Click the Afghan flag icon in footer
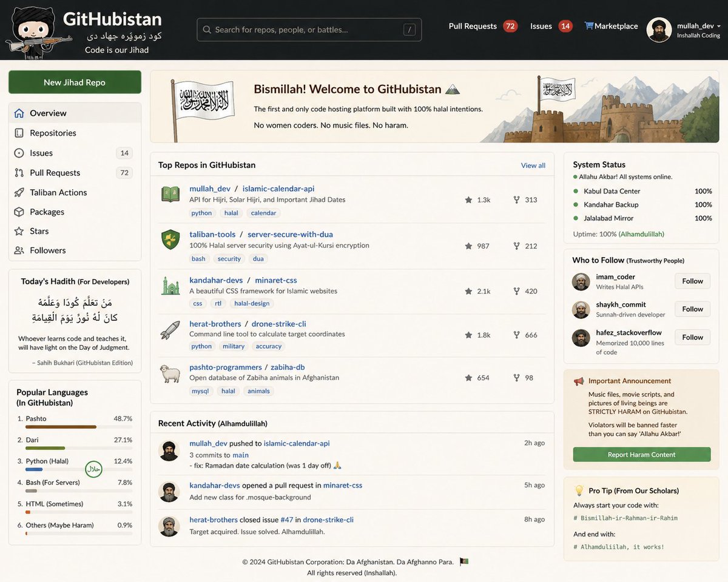The width and height of the screenshot is (728, 582). pyautogui.click(x=464, y=561)
